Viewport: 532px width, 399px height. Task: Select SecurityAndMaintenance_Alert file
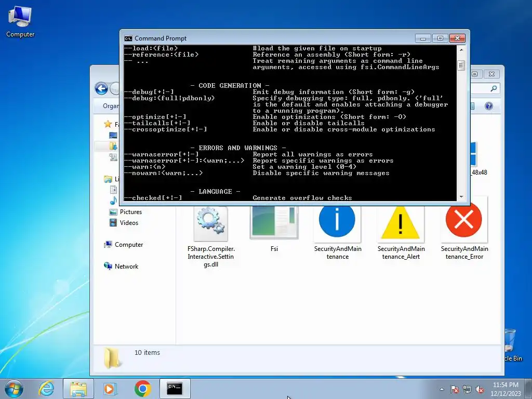401,233
